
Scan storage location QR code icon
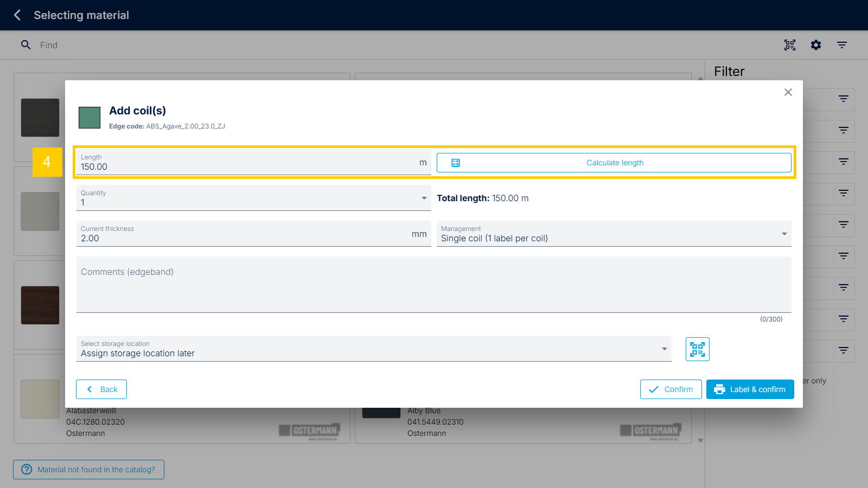[x=698, y=349]
